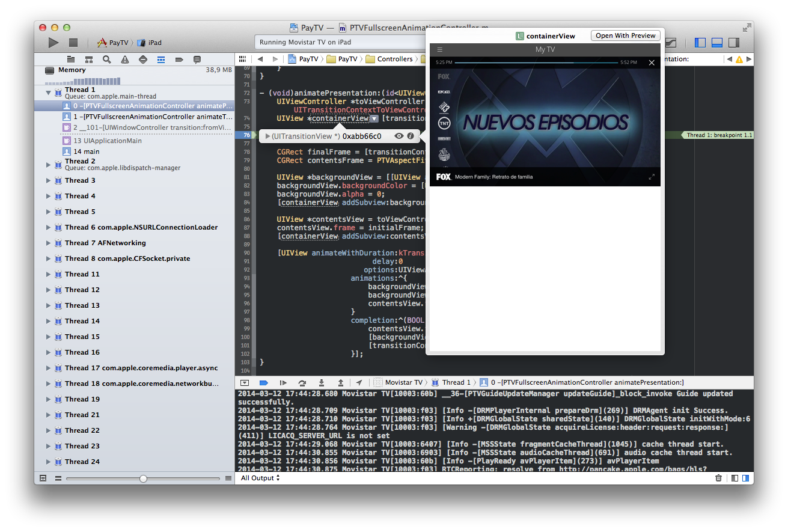
Task: Click Thread 1 in debug jump bar
Action: point(450,382)
